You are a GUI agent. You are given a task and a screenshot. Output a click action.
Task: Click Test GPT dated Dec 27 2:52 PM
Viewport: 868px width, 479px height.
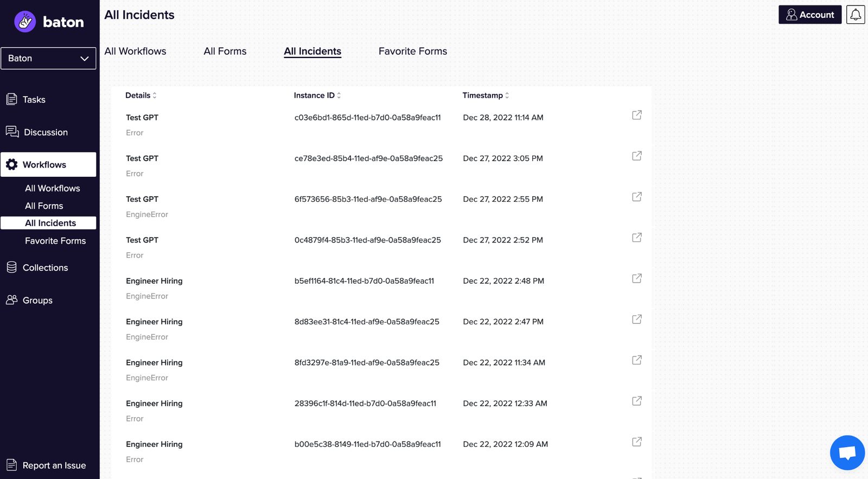tap(142, 240)
